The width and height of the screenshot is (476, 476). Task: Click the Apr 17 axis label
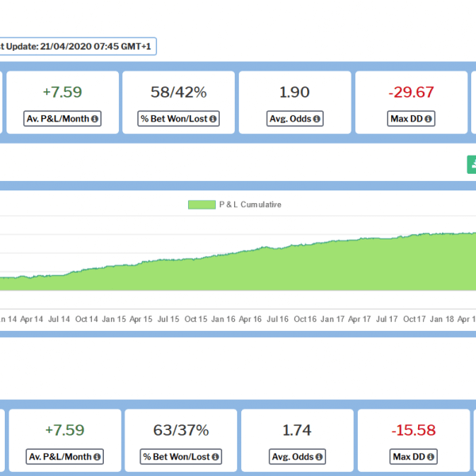pos(359,320)
